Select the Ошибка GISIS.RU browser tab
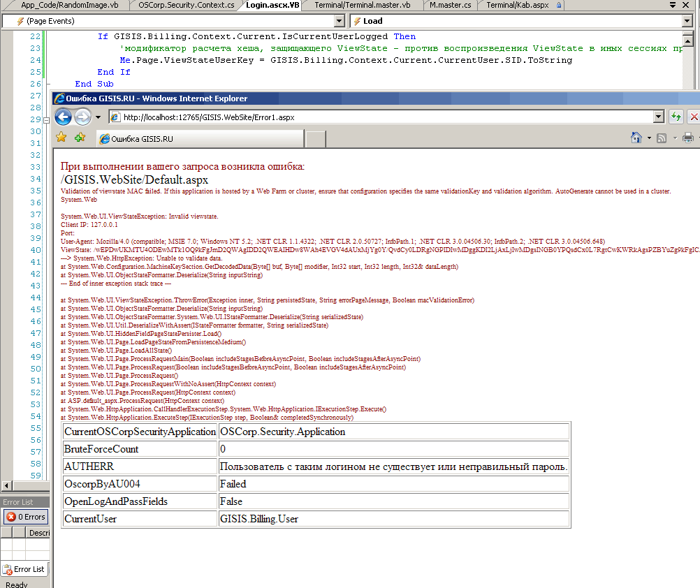The height and width of the screenshot is (588, 700). click(200, 139)
